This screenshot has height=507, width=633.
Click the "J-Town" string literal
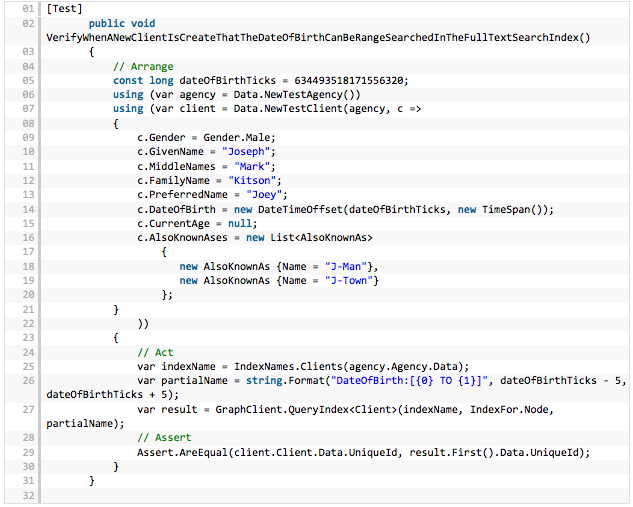coord(348,281)
